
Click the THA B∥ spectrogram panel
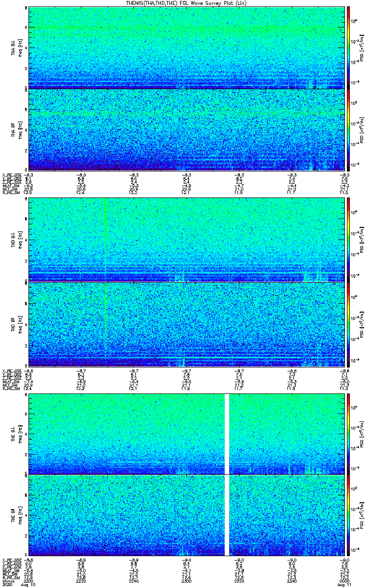tap(186, 129)
